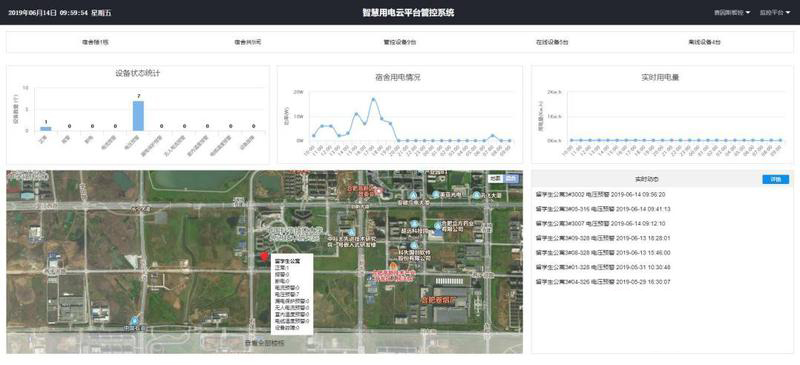This screenshot has width=800, height=365.
Task: Click the blue marker at map's bottom-left
Action: coord(134,321)
